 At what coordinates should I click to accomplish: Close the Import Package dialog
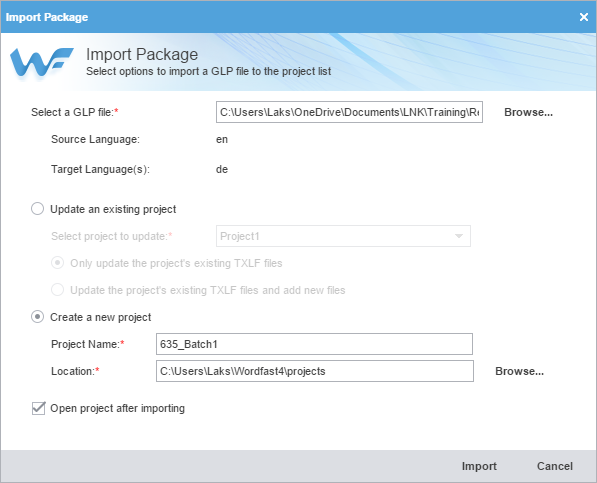(583, 17)
